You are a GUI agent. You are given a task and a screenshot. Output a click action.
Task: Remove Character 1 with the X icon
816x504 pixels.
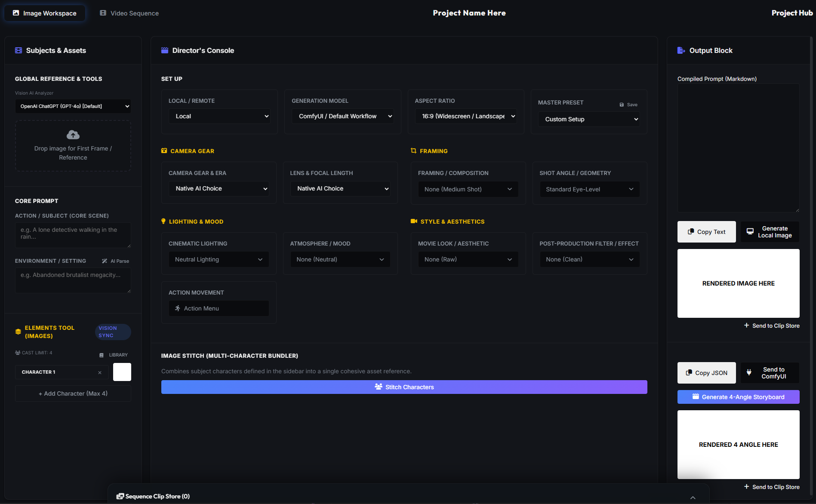point(100,372)
